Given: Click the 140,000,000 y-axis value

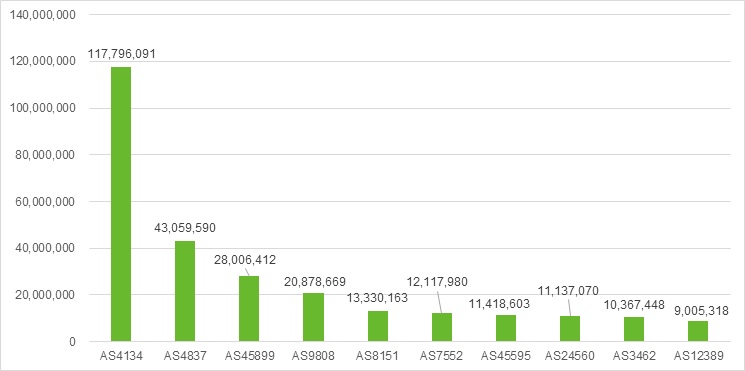Looking at the screenshot, I should pyautogui.click(x=42, y=15).
